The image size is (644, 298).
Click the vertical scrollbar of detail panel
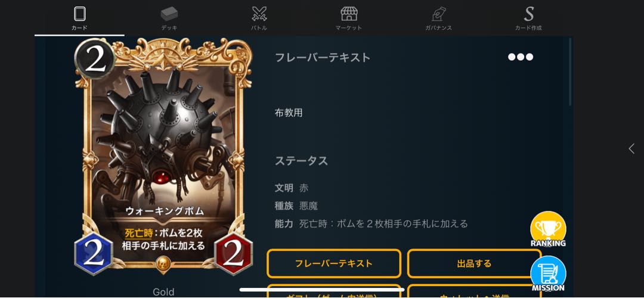coord(570,72)
